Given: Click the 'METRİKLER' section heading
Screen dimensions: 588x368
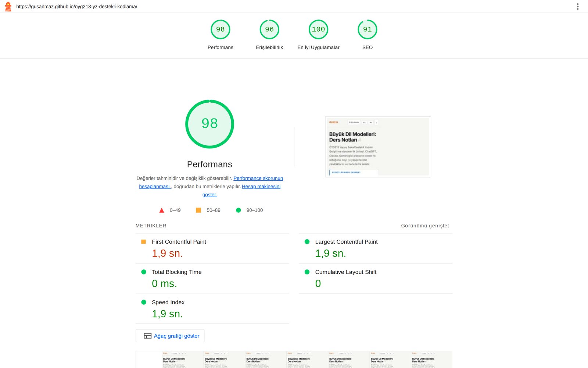Looking at the screenshot, I should [151, 226].
